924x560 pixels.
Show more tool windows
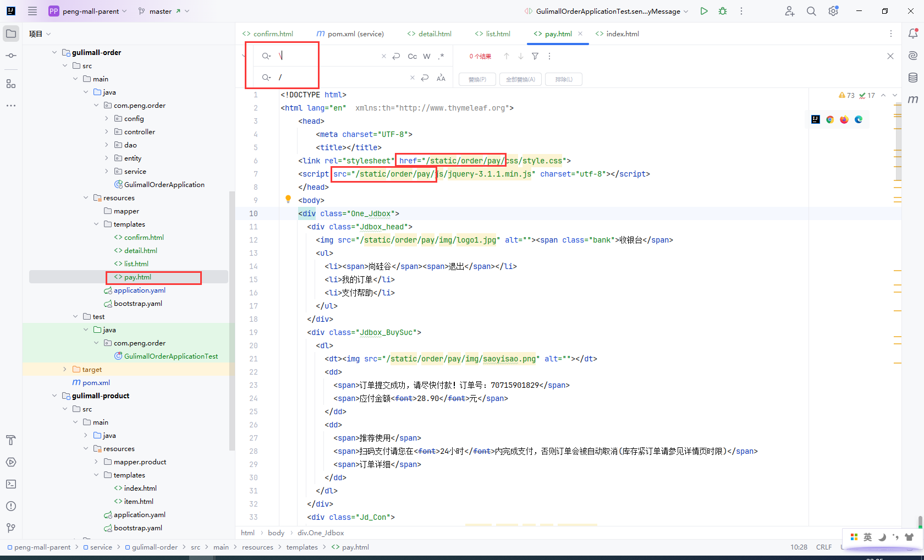11,105
